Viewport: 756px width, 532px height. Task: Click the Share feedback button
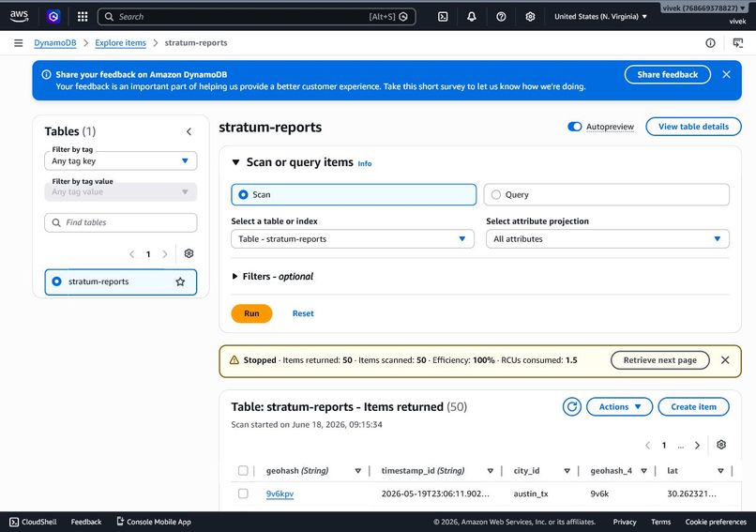click(x=667, y=74)
